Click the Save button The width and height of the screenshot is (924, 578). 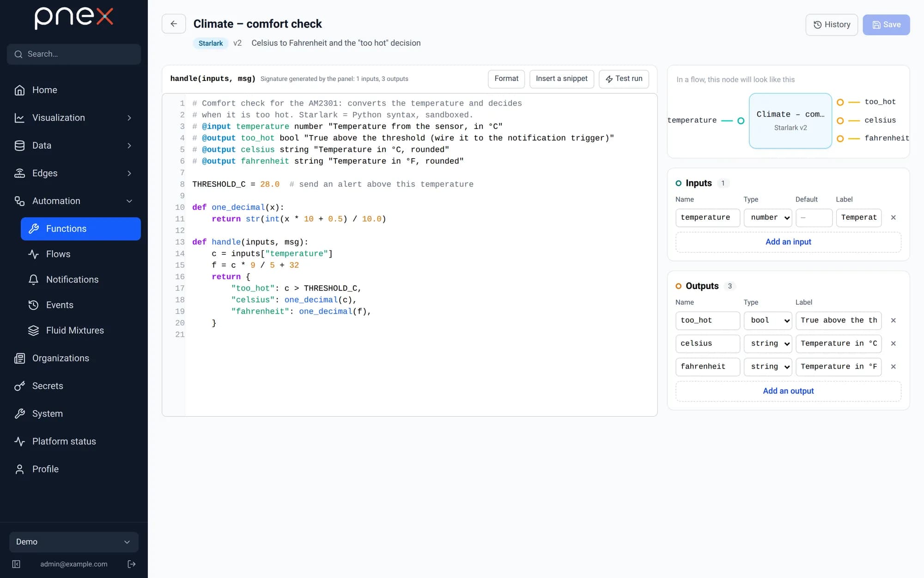(x=886, y=25)
